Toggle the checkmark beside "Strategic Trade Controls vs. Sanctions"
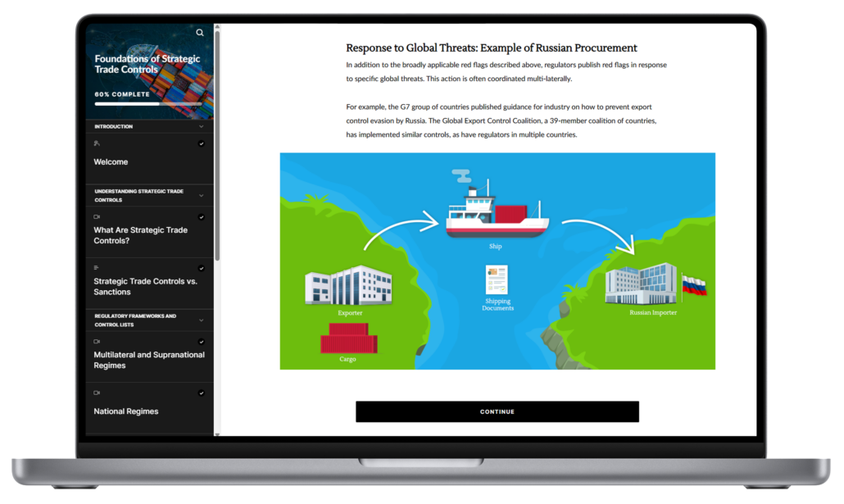Viewport: 844px width, 504px height. 201,267
